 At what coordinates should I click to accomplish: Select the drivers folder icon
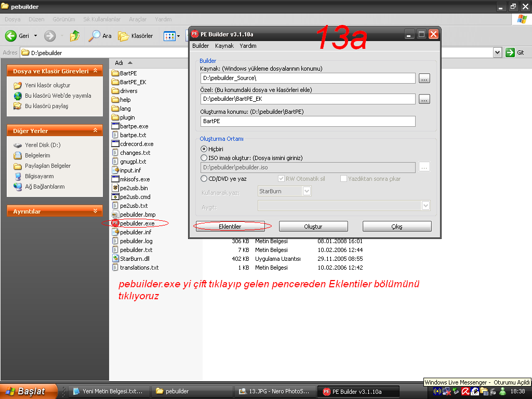point(115,90)
